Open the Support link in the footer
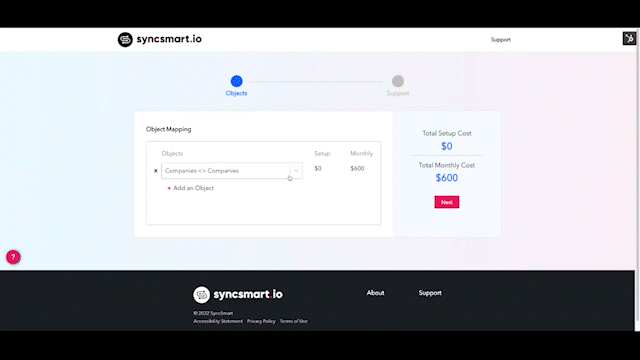 point(430,293)
